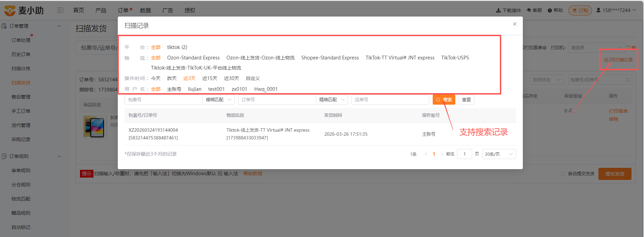
Task: Open the iPad case product thumbnail
Action: [95, 127]
